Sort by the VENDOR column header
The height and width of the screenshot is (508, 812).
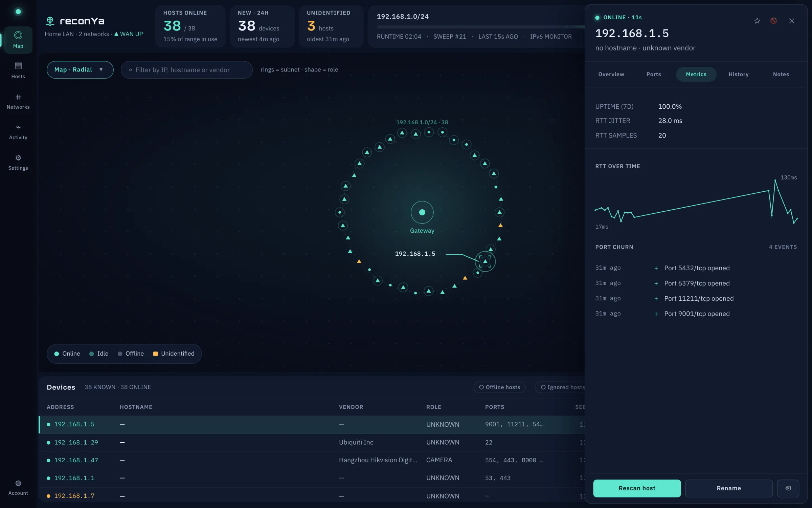click(351, 407)
